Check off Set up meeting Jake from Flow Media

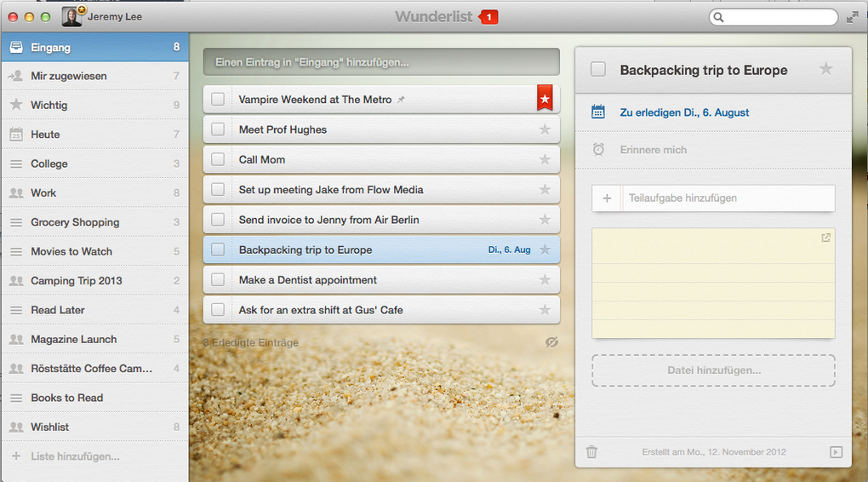[x=218, y=189]
